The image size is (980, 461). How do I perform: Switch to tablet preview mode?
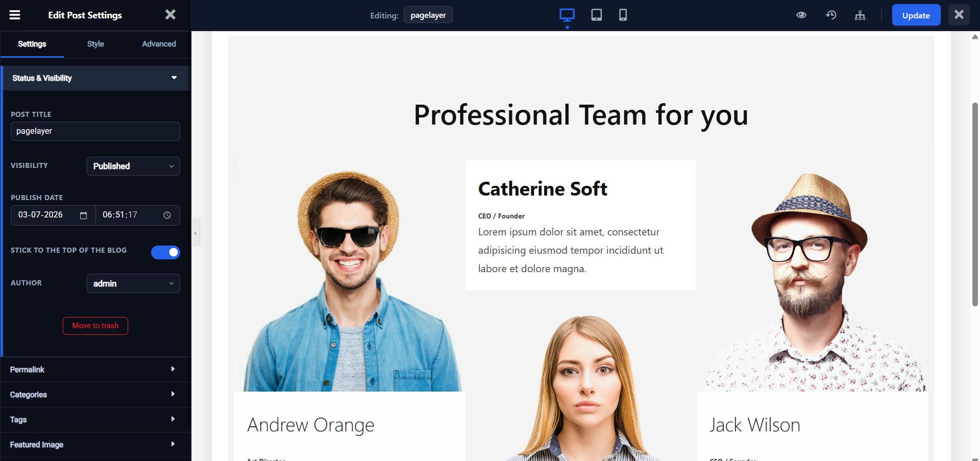(596, 15)
